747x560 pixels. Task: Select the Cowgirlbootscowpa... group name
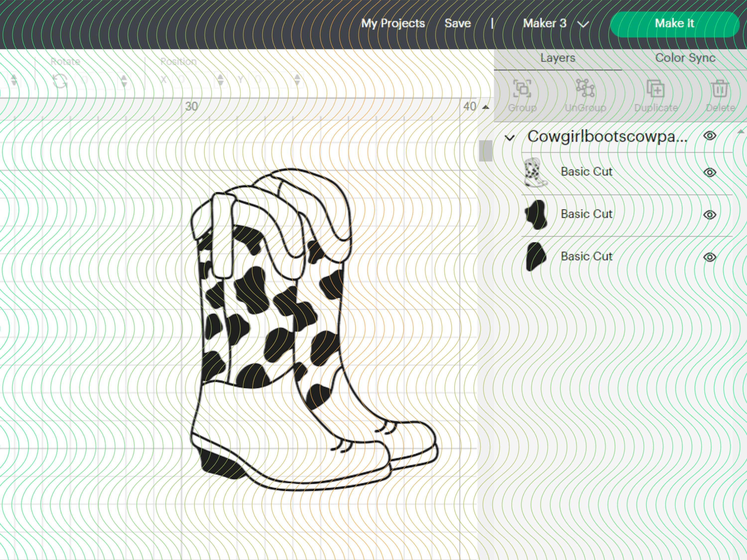pos(607,137)
